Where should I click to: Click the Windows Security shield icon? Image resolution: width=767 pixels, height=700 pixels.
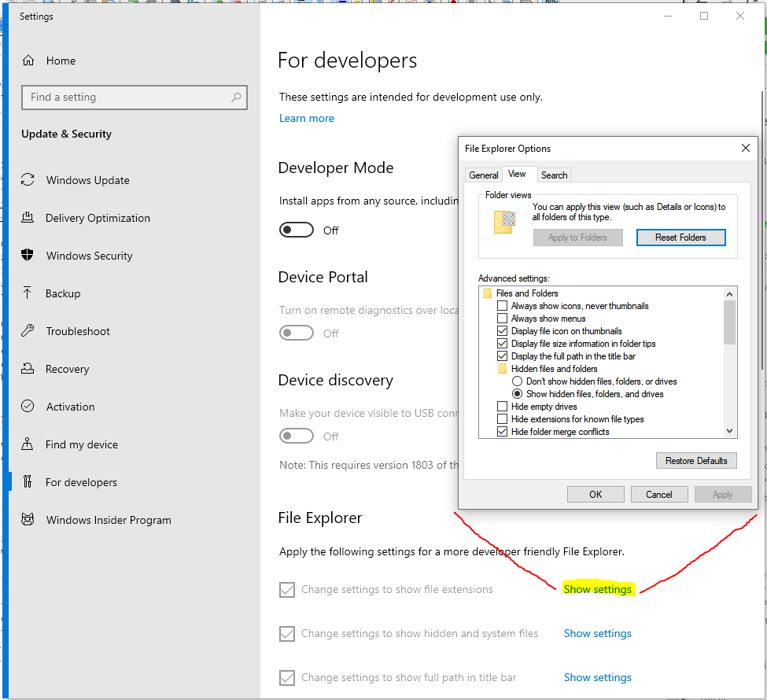[28, 255]
